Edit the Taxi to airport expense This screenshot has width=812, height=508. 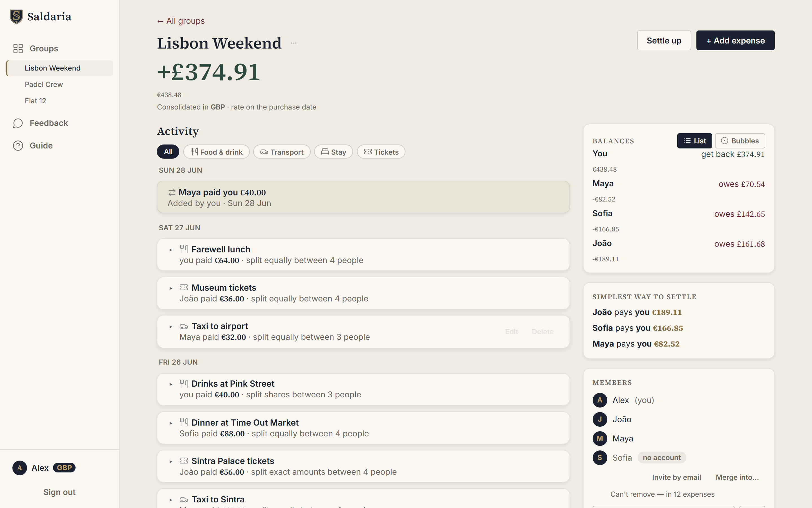pyautogui.click(x=511, y=332)
